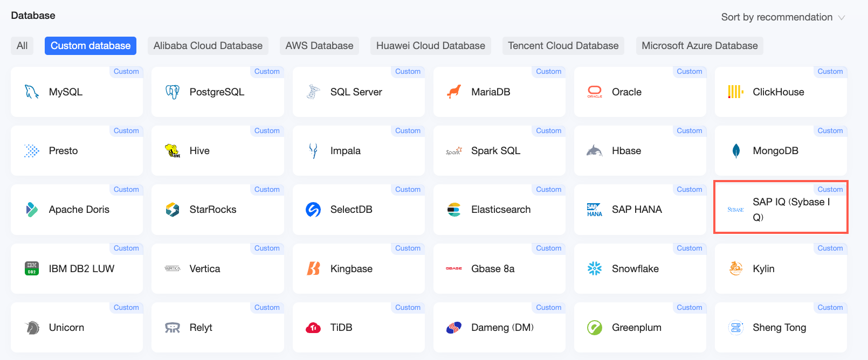Image resolution: width=868 pixels, height=360 pixels.
Task: Click the Custom tag on Kylin card
Action: click(x=830, y=248)
